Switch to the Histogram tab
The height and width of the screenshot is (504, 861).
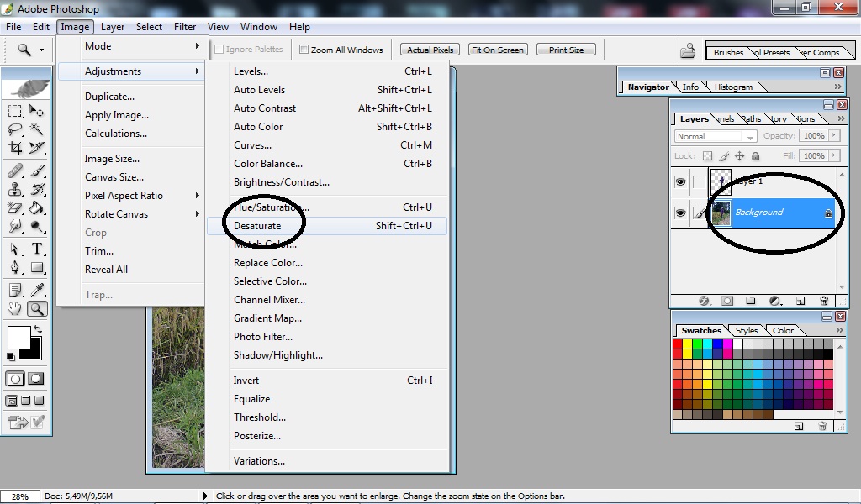(x=733, y=87)
